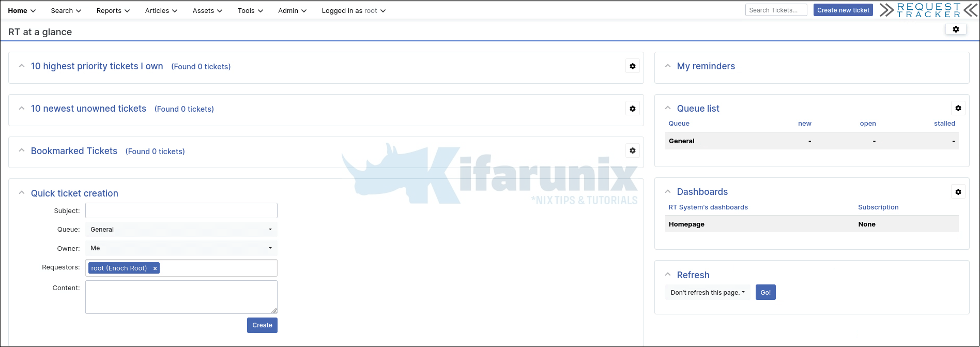Open settings gear for Bookmarked Tickets
Viewport: 980px width, 347px height.
[x=633, y=150]
